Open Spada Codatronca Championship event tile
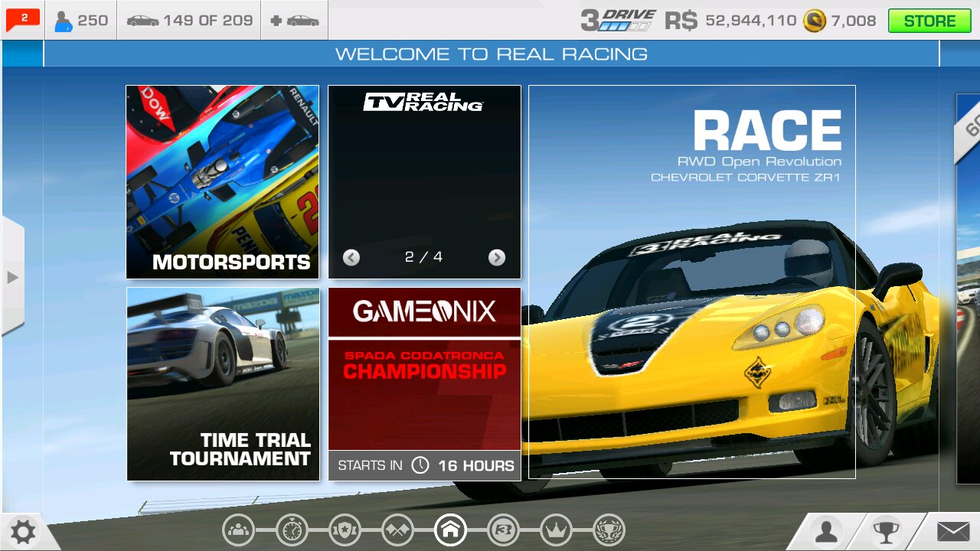 coord(424,384)
